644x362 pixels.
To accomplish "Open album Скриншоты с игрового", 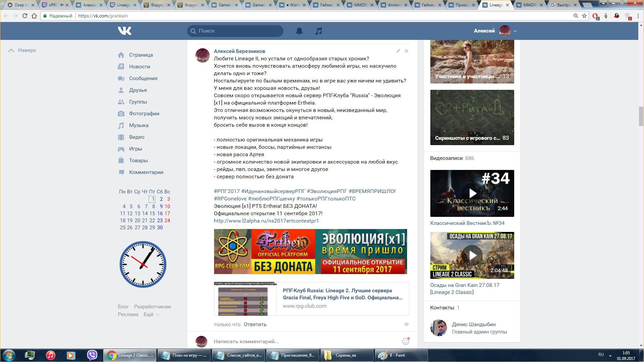I will 472,117.
